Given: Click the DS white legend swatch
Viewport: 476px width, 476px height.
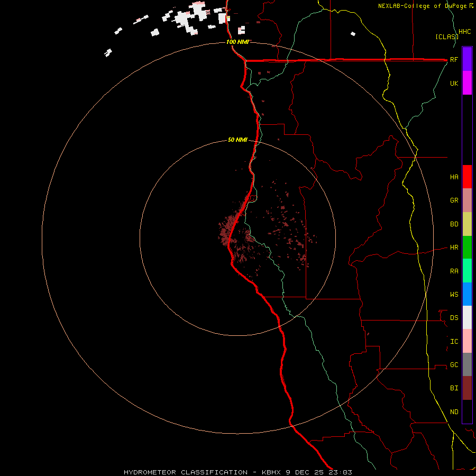Looking at the screenshot, I should (x=467, y=317).
